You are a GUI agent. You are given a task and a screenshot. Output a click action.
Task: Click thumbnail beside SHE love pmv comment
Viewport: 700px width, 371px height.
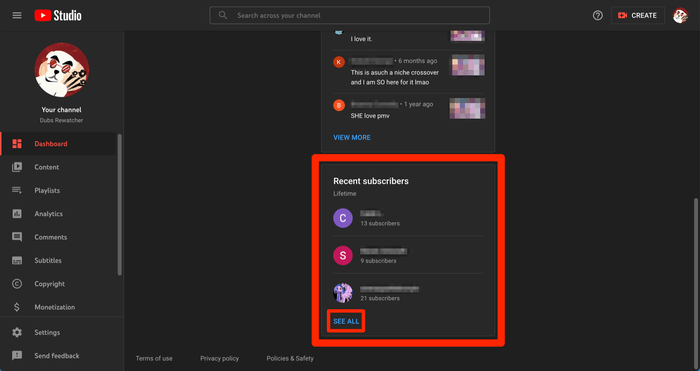tap(467, 108)
